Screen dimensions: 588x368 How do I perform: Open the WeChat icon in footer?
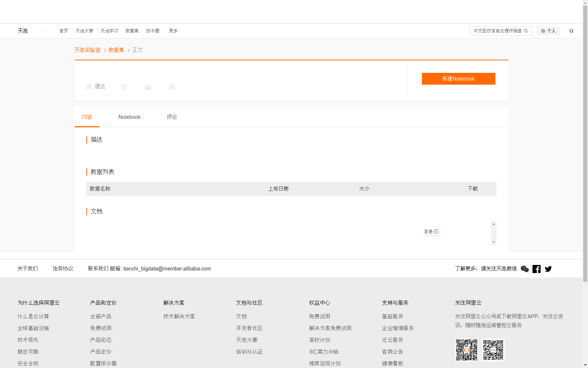pyautogui.click(x=525, y=269)
